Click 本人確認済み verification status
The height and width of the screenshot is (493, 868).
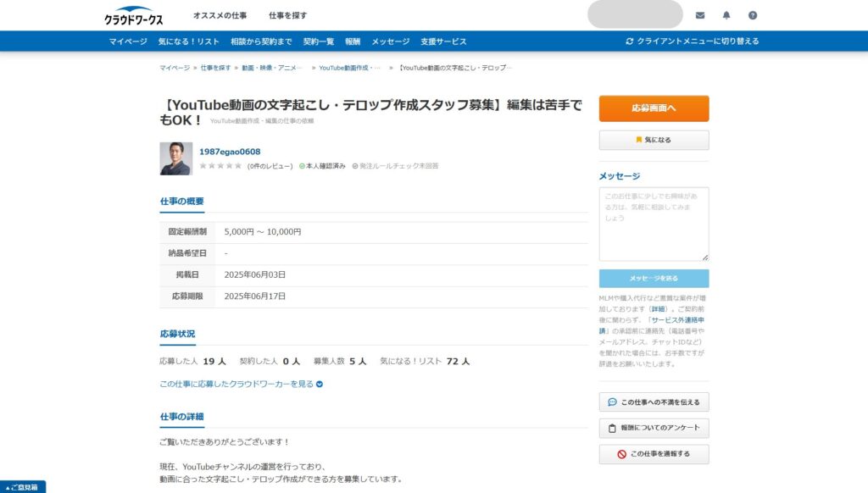(322, 166)
